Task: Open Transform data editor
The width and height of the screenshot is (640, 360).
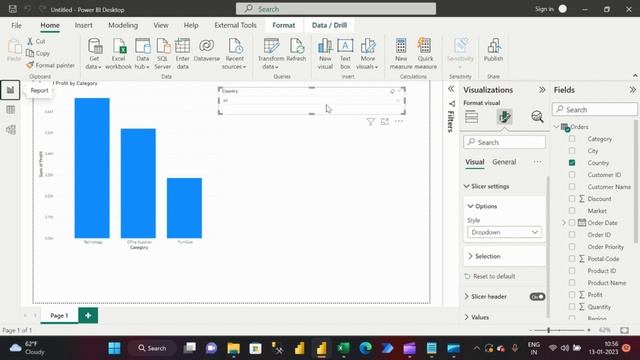Action: [x=271, y=53]
